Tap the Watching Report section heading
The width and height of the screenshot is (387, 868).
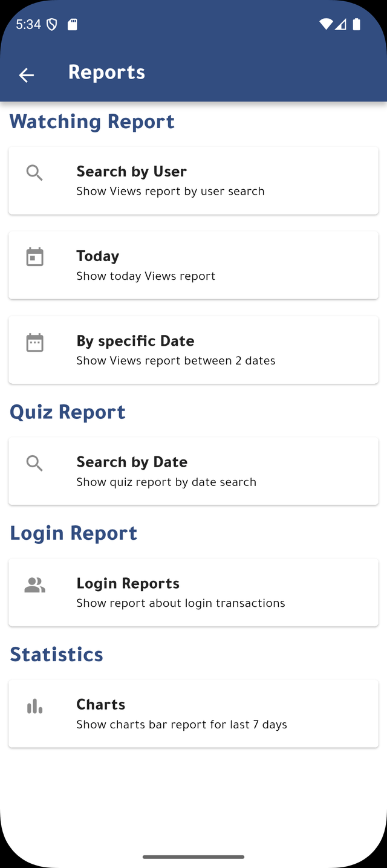[x=92, y=121]
